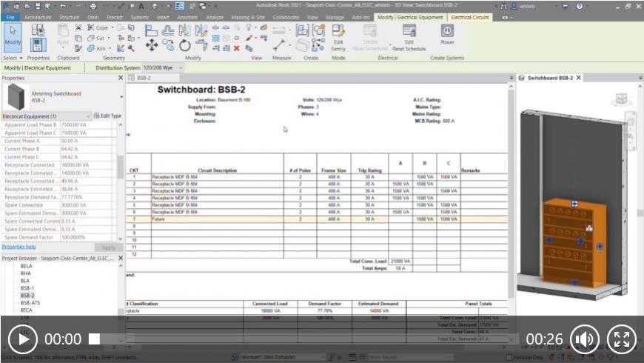Viewport: 644px width, 363px height.
Task: Click the Print icon in quick access toolbar
Action: [93, 6]
